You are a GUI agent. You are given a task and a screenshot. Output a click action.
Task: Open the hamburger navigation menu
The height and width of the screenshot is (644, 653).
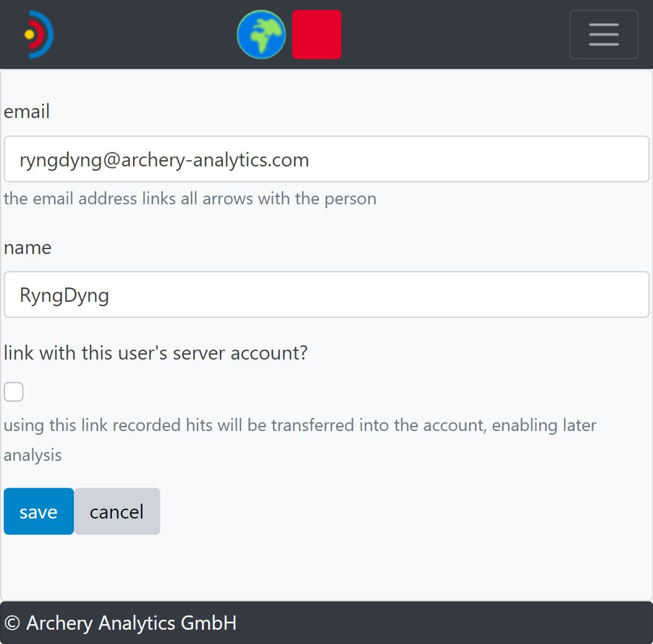(x=603, y=35)
